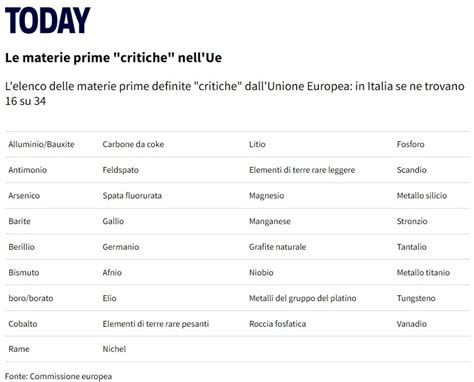Click Metalli del gruppo del platino
The height and width of the screenshot is (382, 474).
coord(303,298)
